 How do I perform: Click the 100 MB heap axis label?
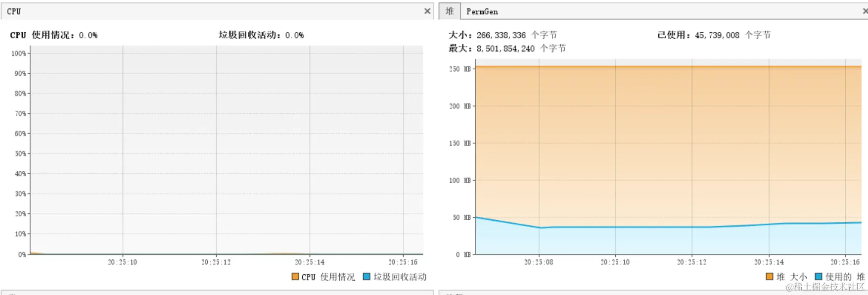tap(460, 180)
